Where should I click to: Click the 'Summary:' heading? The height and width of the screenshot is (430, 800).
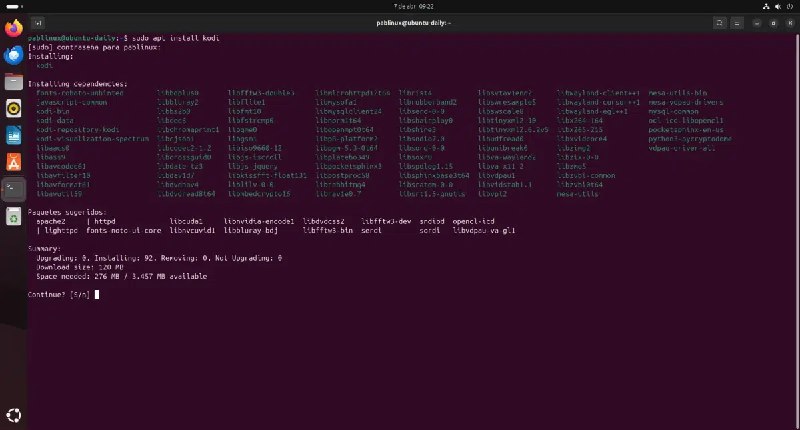[x=44, y=249]
